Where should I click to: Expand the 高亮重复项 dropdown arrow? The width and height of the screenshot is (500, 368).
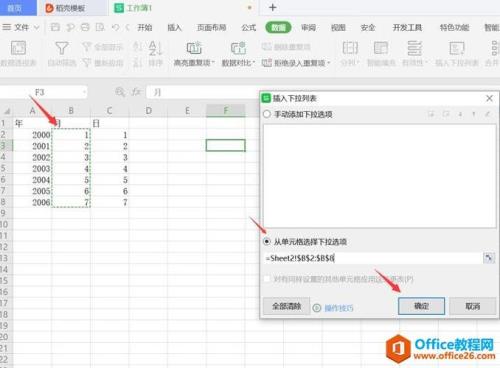pos(212,63)
